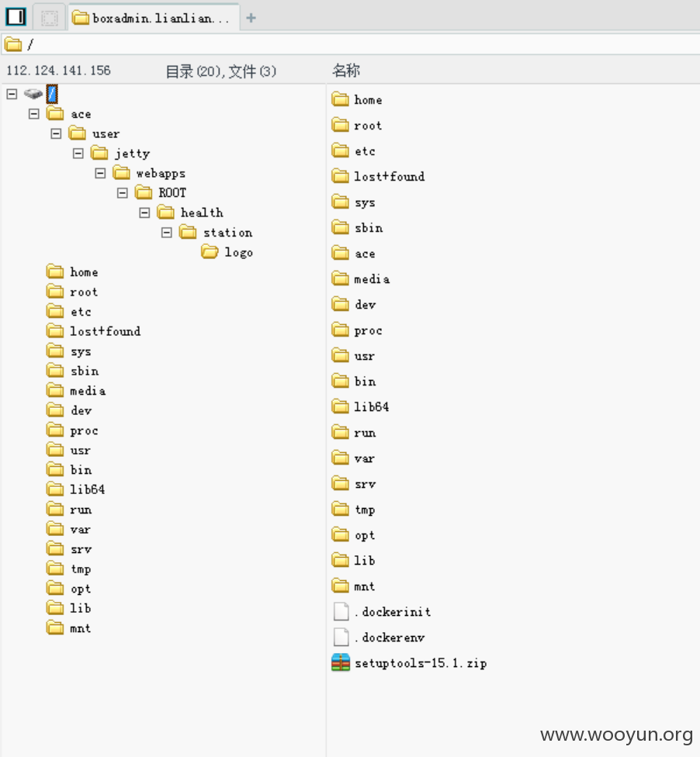Click .dockerenv file icon
This screenshot has width=700, height=757.
point(341,638)
